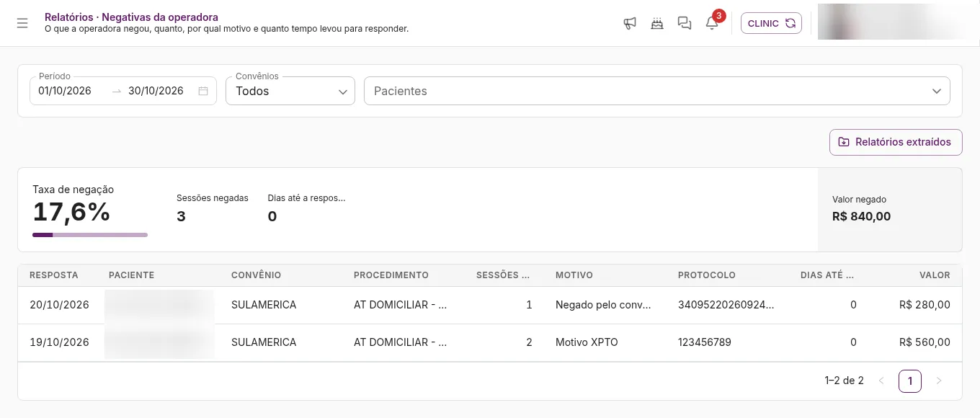Sort by DIAS ATÉ column header
Screen dimensions: 980x418
click(x=827, y=275)
